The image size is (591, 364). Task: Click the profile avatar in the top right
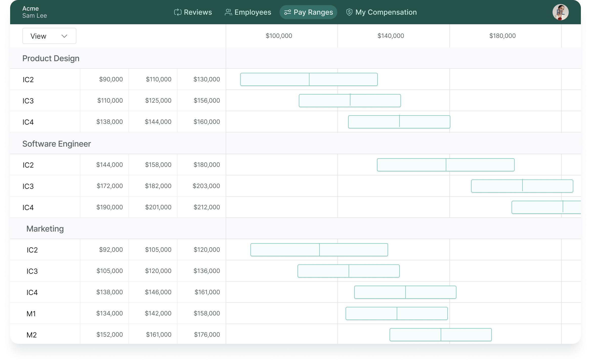coord(561,12)
